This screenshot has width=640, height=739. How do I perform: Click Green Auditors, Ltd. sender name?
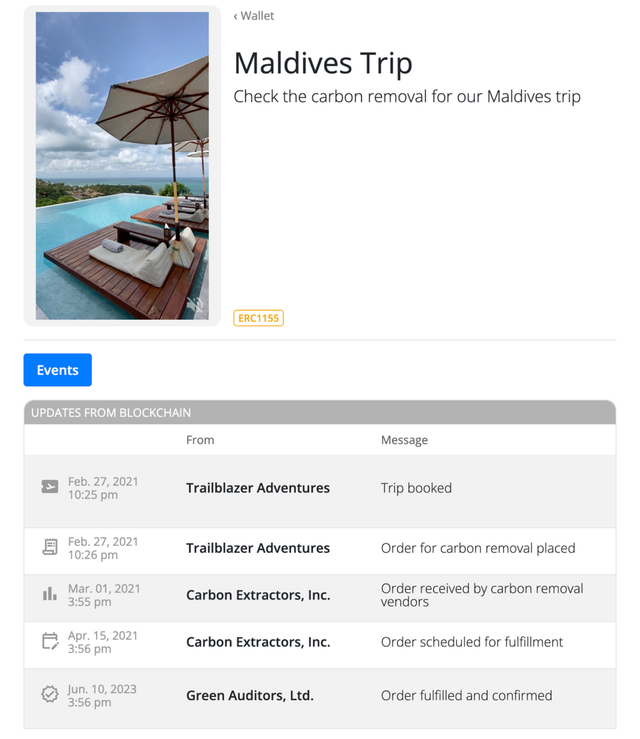click(249, 695)
